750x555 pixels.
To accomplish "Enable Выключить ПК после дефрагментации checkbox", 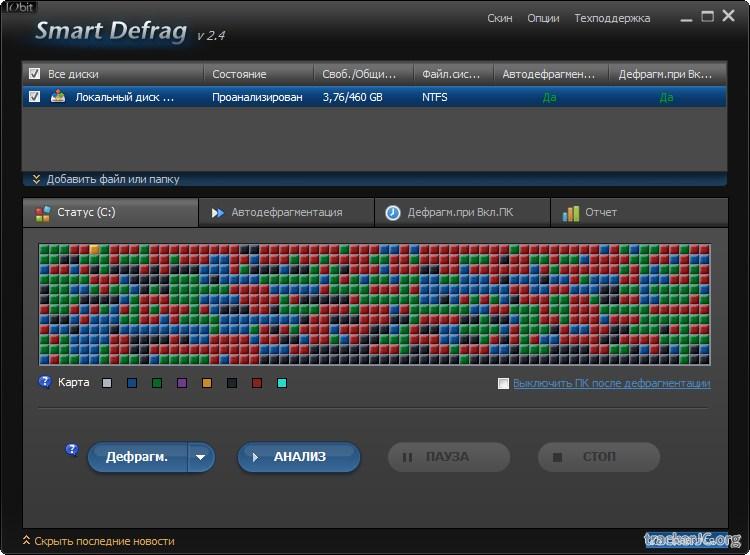I will (x=504, y=383).
